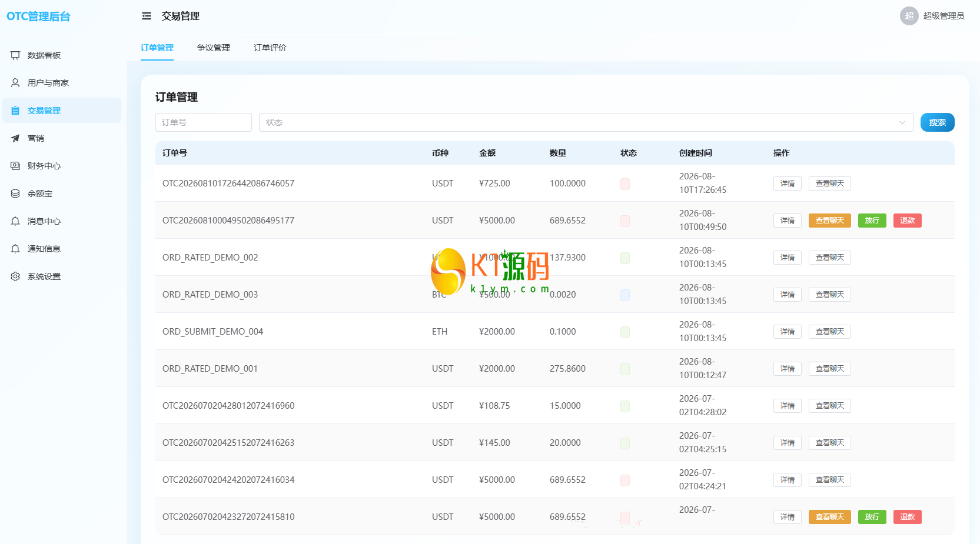
Task: Click green 放行 for order OTC2026070204232720724158​10
Action: (872, 517)
